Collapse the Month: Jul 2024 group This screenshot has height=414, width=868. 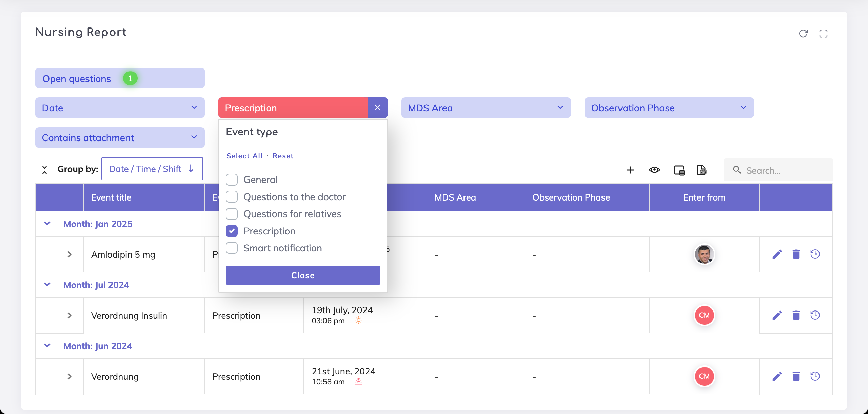pos(47,285)
